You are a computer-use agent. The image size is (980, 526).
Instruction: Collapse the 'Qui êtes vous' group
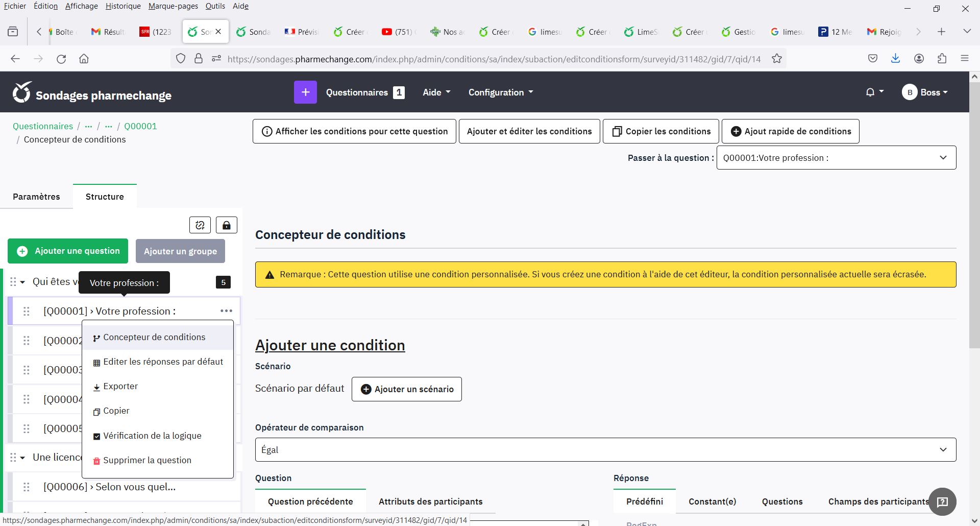(22, 282)
